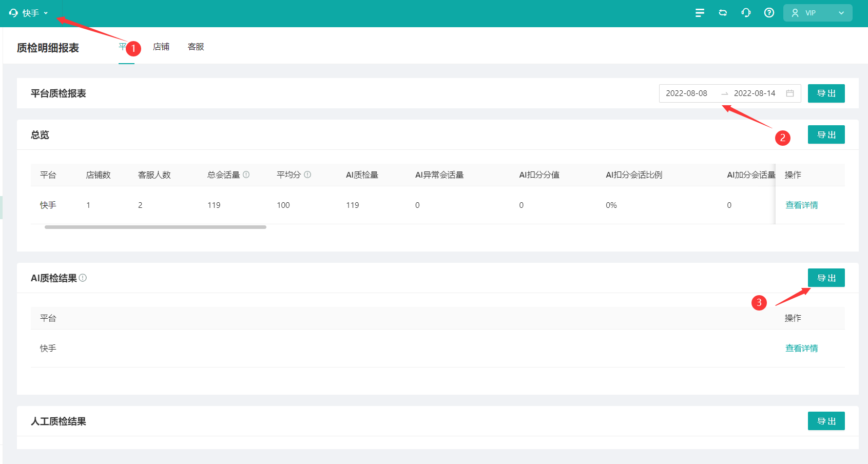Click the AI质检量 column header
This screenshot has width=868, height=464.
pos(362,175)
